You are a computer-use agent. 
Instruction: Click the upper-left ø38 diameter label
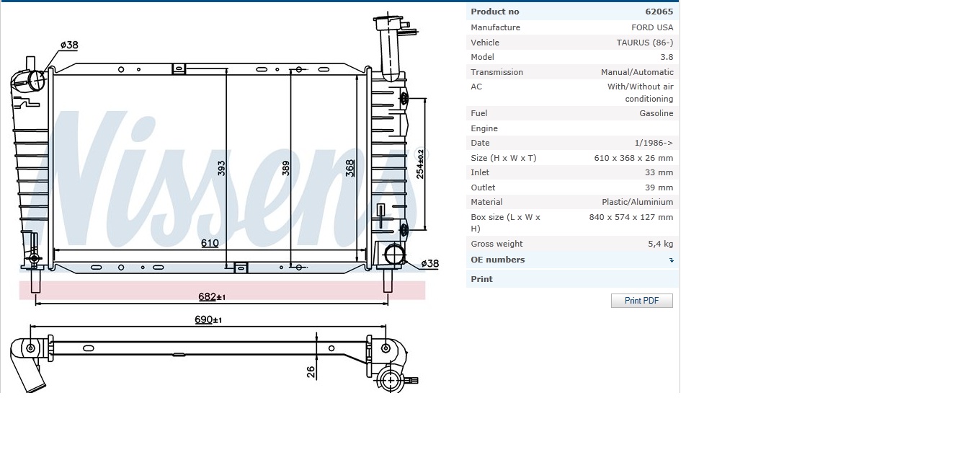point(69,45)
